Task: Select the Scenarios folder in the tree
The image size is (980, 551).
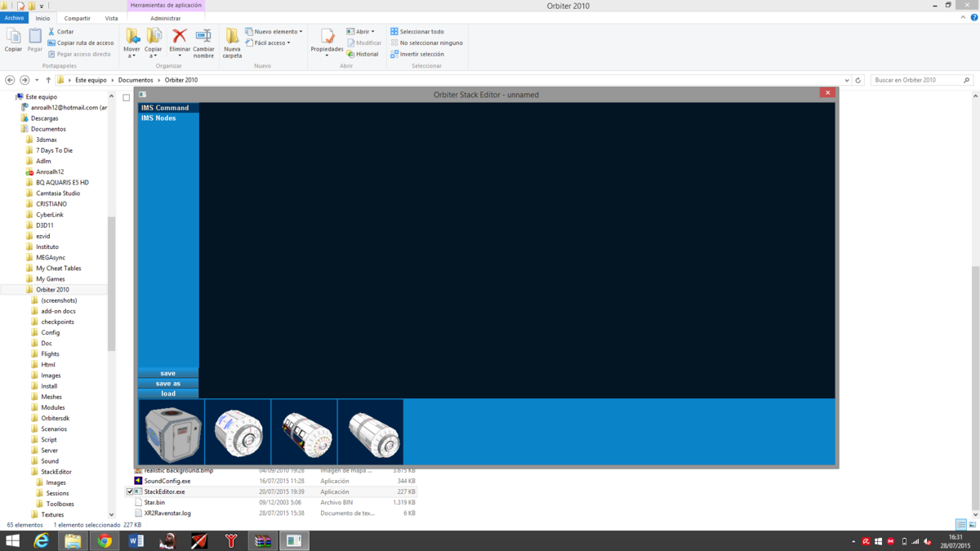Action: [54, 429]
